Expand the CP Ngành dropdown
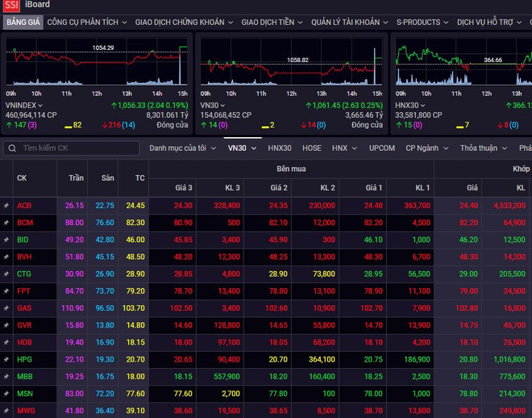532x418 pixels. (x=427, y=148)
